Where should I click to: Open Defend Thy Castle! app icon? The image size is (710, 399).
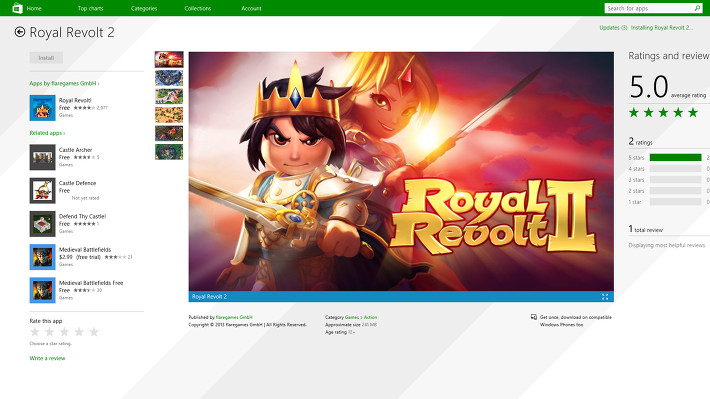tap(43, 224)
